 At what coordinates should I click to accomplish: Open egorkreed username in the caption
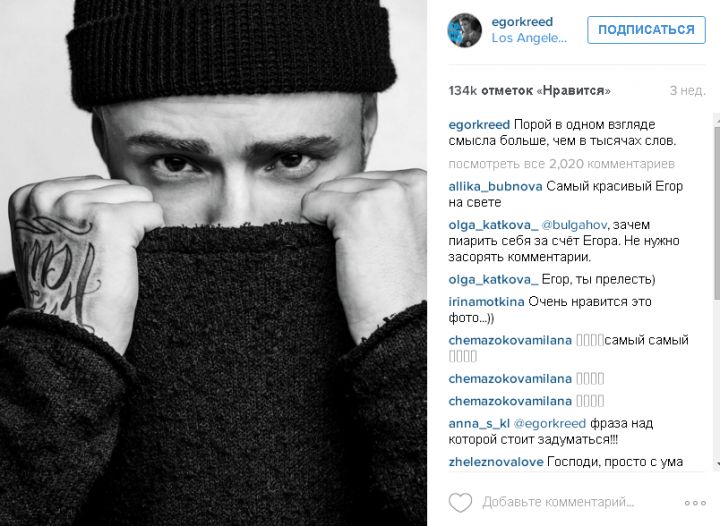pyautogui.click(x=479, y=125)
